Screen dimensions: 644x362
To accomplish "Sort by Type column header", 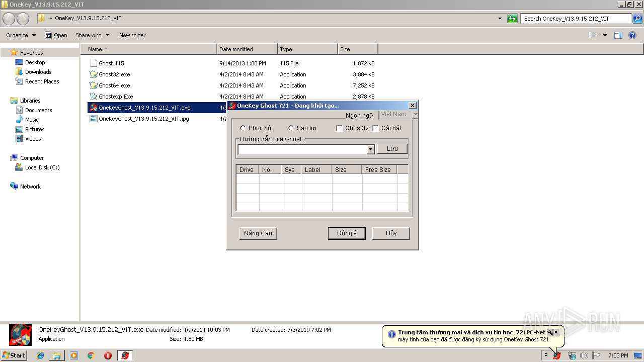I will [307, 49].
